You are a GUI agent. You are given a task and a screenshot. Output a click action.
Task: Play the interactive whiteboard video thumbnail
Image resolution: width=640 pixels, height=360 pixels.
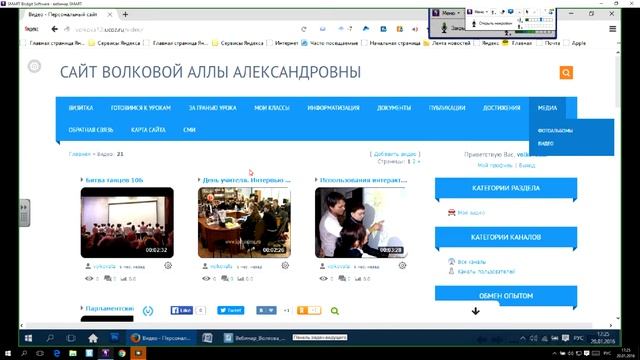[x=361, y=222]
